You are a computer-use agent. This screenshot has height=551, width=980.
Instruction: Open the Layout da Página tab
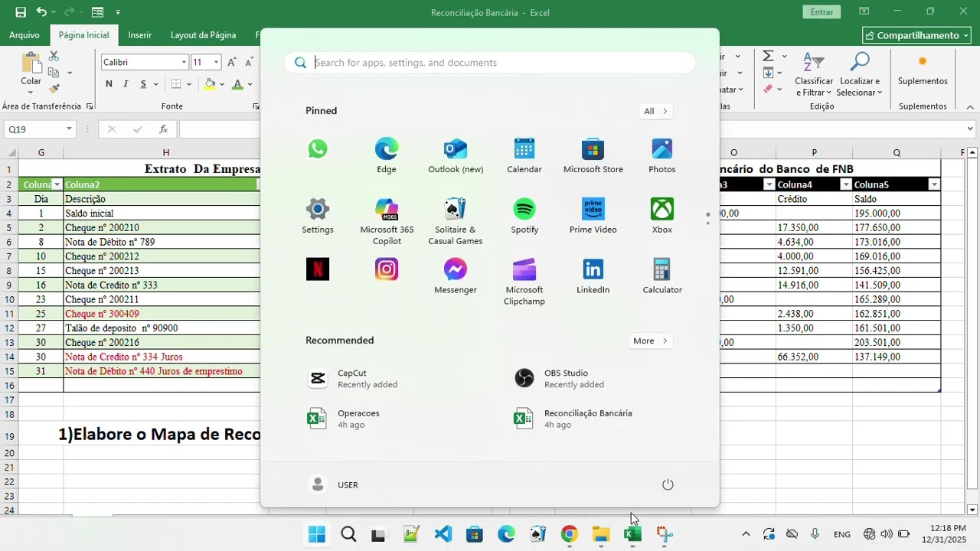tap(203, 35)
